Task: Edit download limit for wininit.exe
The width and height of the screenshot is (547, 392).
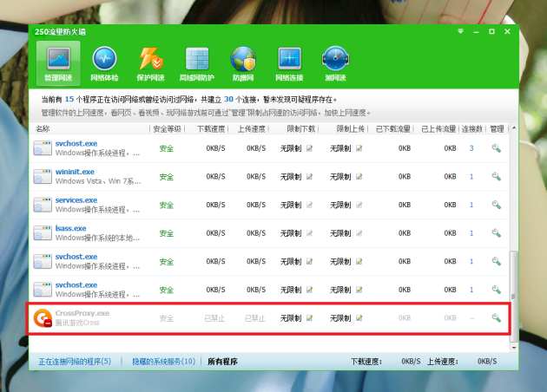Action: [x=309, y=177]
